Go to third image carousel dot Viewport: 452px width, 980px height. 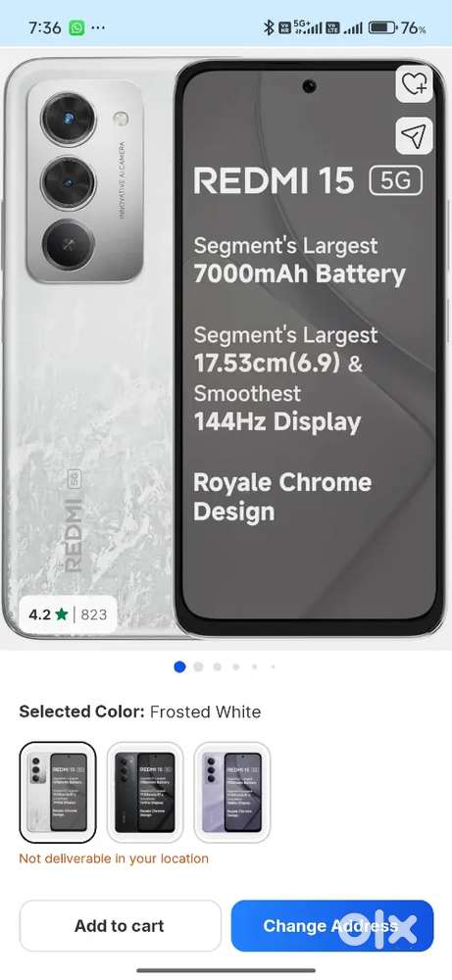coord(217,666)
